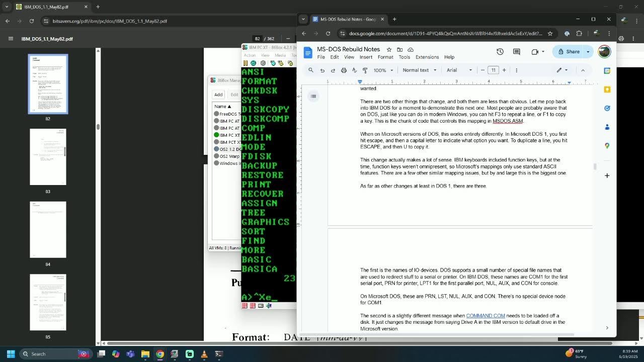Search the menus in Google Docs toolbar
The height and width of the screenshot is (362, 644).
pos(311,70)
